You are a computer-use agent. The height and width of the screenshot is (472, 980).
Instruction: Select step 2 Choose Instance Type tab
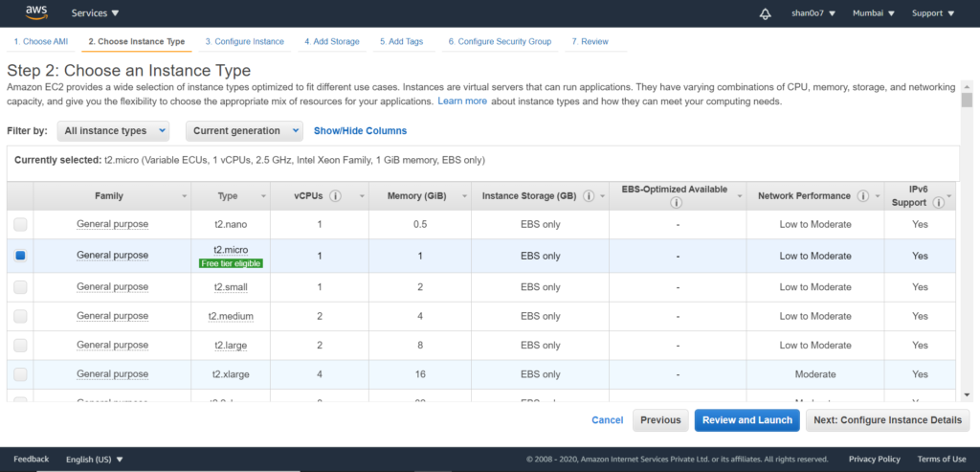point(136,42)
